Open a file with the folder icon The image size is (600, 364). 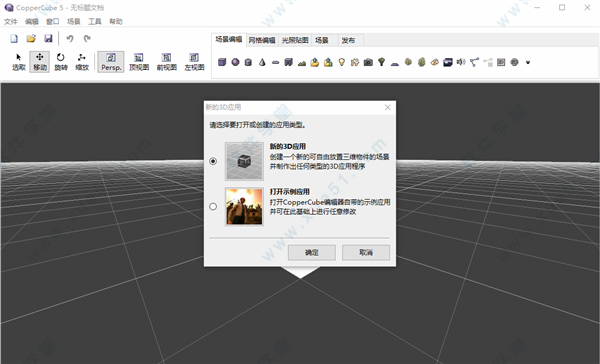pos(31,38)
